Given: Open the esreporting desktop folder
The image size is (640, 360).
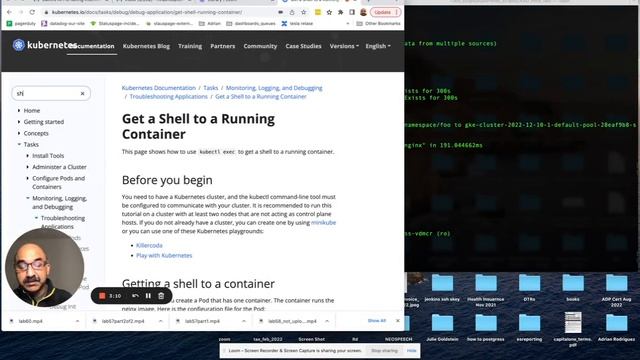Looking at the screenshot, I should (529, 328).
